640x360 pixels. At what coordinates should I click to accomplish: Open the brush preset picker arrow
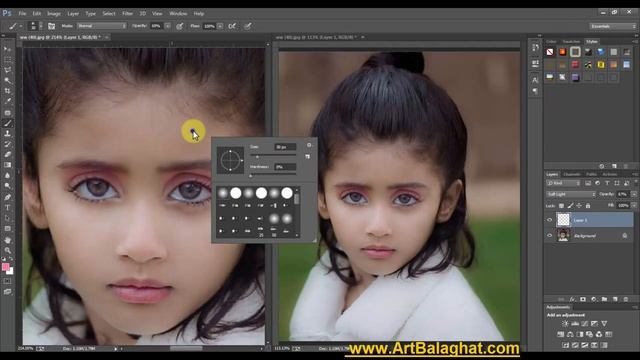pos(40,26)
